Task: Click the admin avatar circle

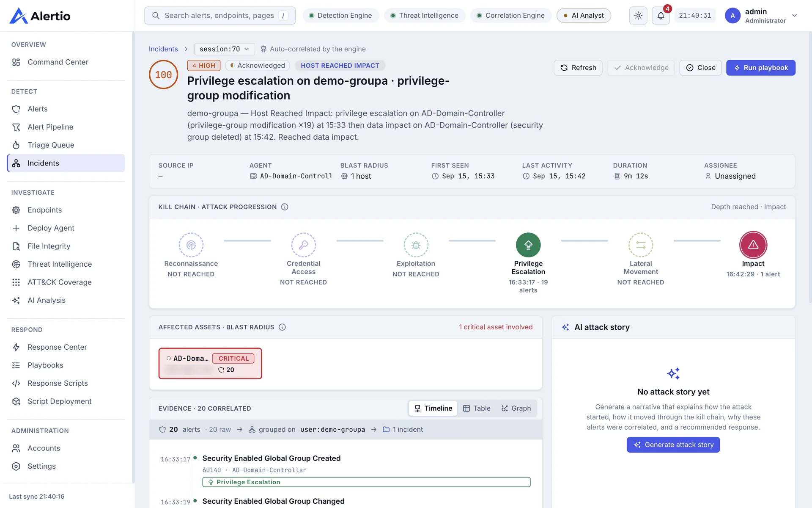Action: (732, 16)
